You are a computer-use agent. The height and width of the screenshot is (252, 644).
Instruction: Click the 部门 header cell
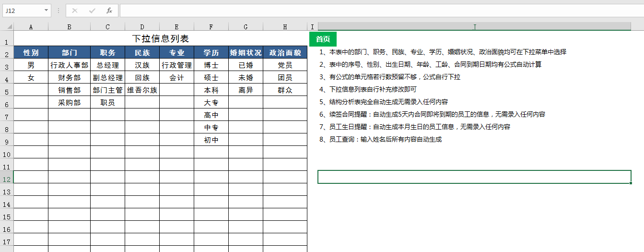coord(70,52)
